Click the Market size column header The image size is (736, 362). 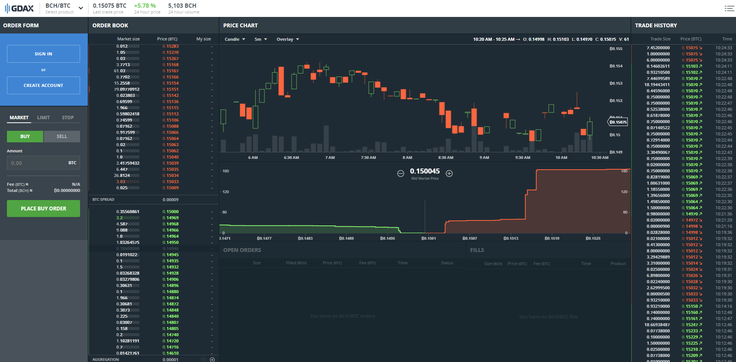point(128,39)
